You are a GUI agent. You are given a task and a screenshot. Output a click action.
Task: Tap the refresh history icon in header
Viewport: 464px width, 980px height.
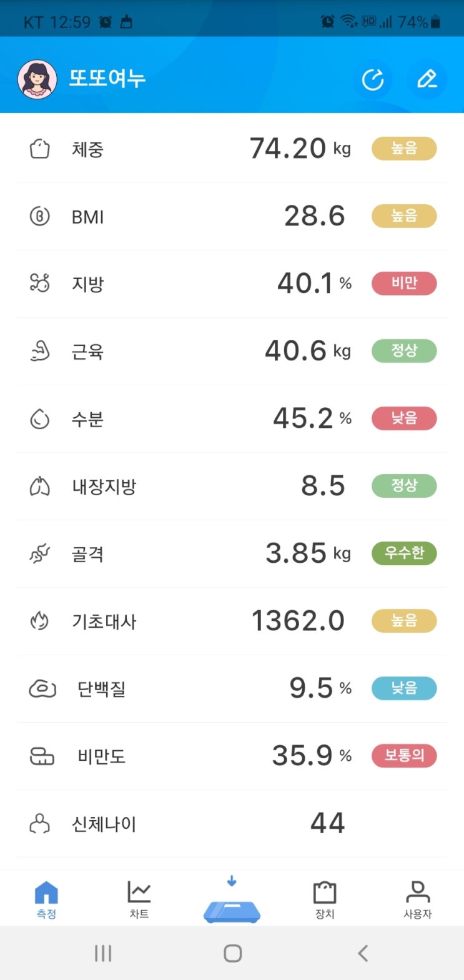coord(373,79)
